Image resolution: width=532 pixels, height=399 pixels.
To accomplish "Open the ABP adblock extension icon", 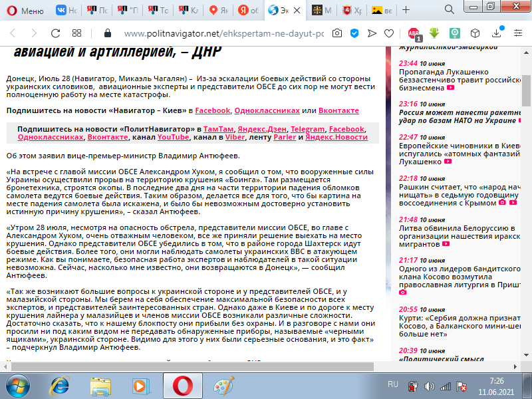I will point(414,34).
